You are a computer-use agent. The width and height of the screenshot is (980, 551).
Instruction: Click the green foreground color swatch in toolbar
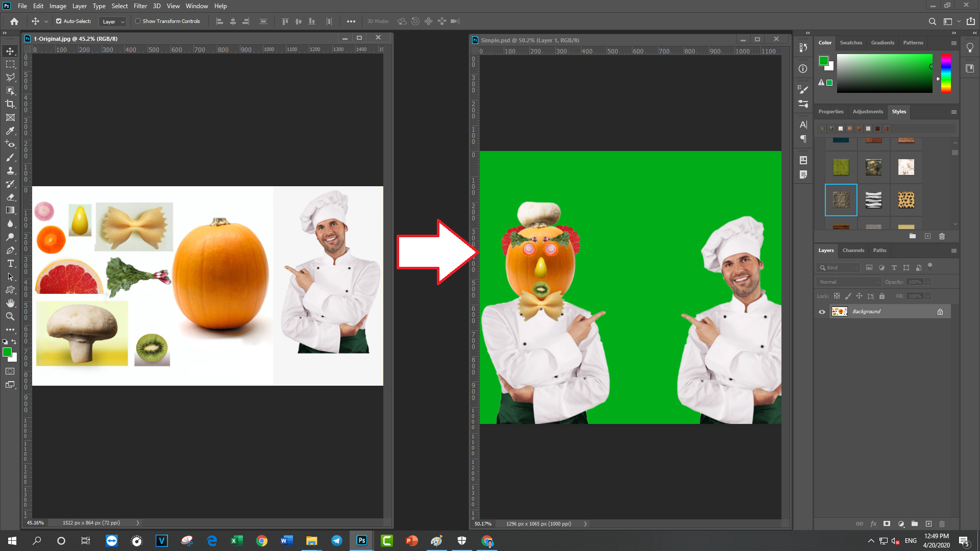(x=7, y=352)
